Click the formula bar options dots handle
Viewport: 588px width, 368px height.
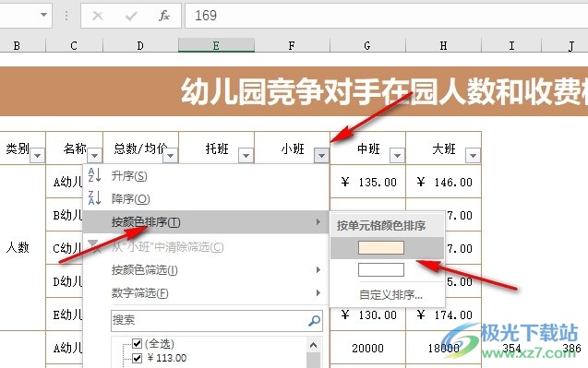(66, 16)
